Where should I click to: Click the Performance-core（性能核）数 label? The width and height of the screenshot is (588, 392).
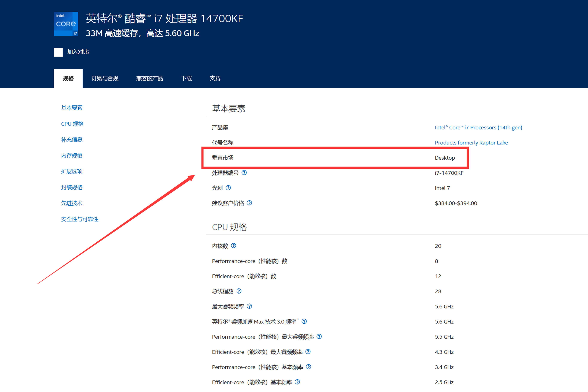(x=250, y=261)
